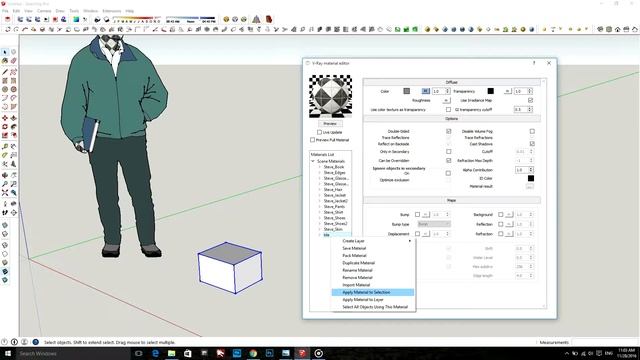Pick the Tape Measure tool
Image resolution: width=640 pixels, height=360 pixels.
click(5, 146)
